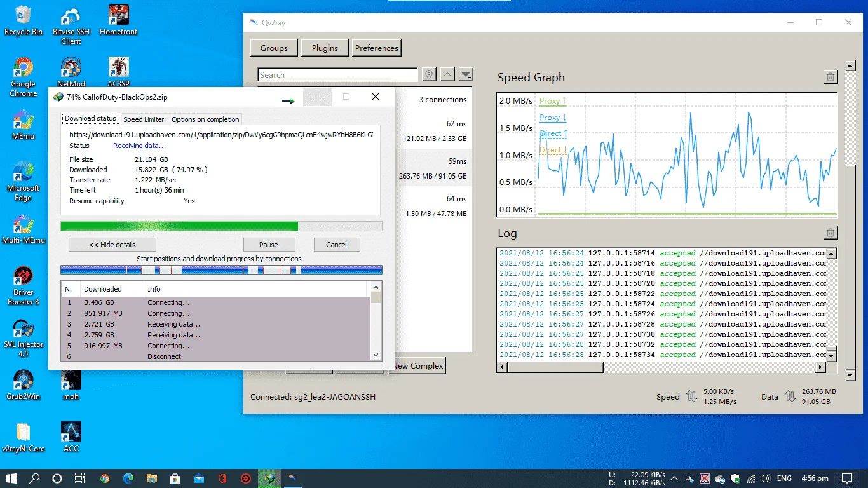This screenshot has width=868, height=488.
Task: Click the Hide details button
Action: [x=112, y=245]
